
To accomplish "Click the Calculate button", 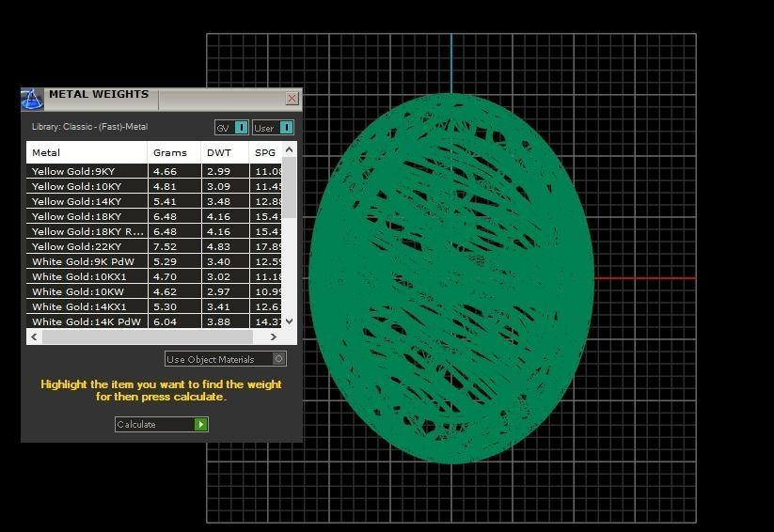I will tap(162, 425).
